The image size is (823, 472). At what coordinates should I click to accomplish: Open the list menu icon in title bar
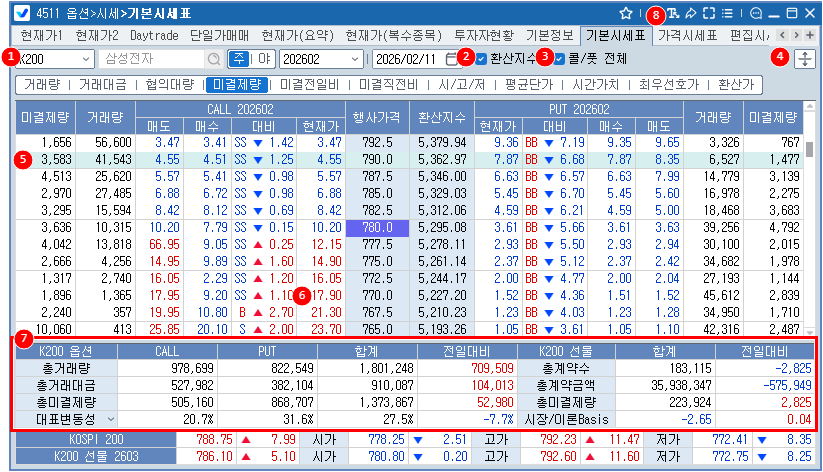click(x=729, y=13)
